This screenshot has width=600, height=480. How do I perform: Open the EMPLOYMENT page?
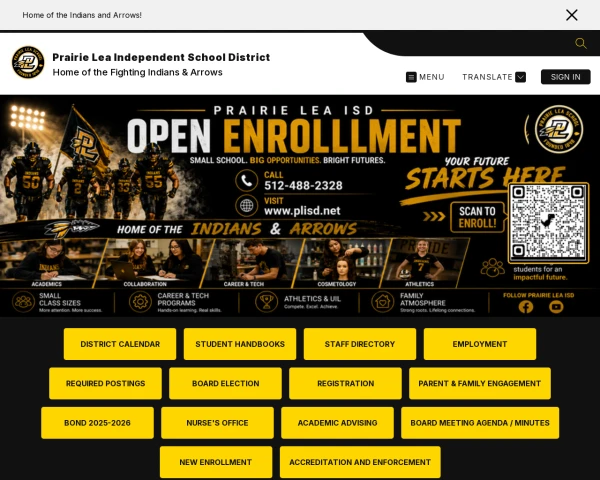pos(480,344)
